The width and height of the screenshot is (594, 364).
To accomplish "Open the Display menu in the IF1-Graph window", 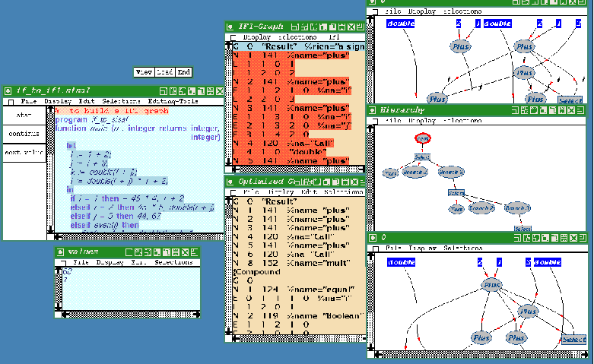I will click(x=257, y=37).
